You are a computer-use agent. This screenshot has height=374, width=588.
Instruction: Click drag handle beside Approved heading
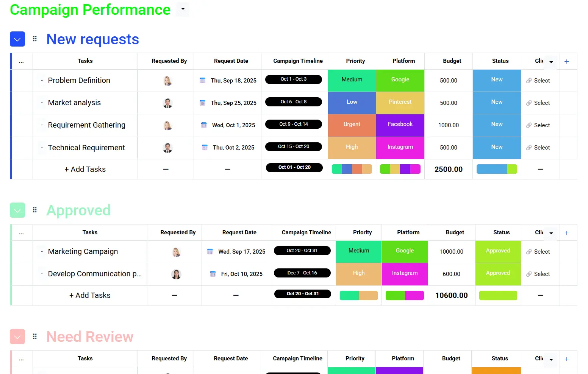[35, 210]
